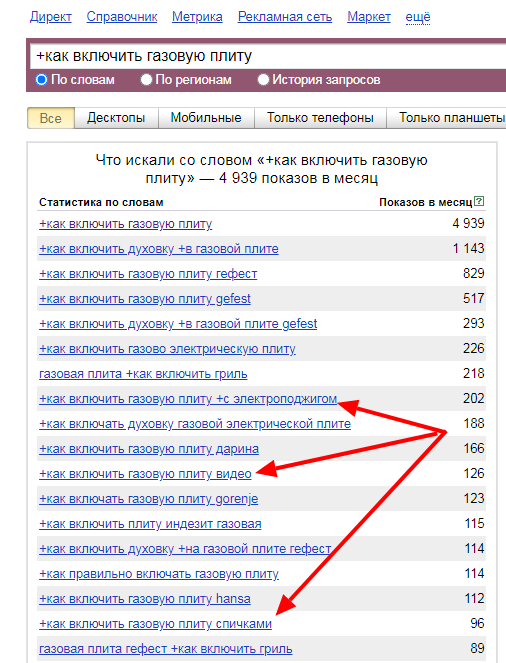
Task: Click the 517 impressions value
Action: (473, 298)
